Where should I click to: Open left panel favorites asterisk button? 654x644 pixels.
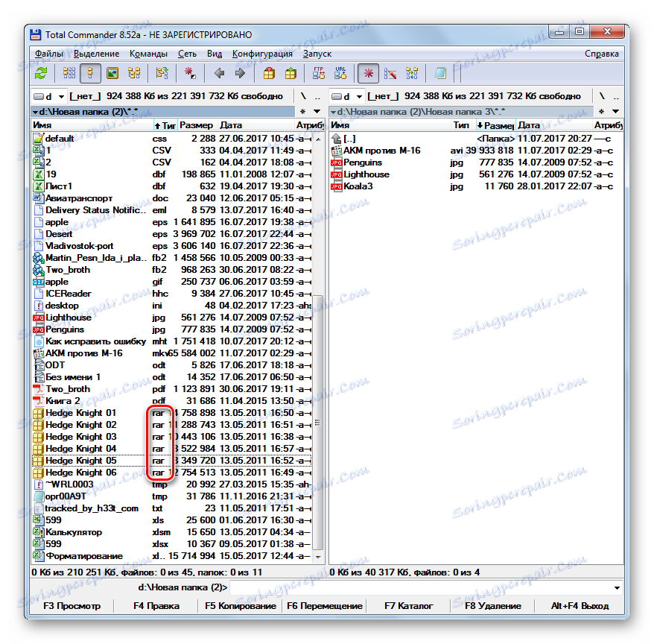pos(303,112)
